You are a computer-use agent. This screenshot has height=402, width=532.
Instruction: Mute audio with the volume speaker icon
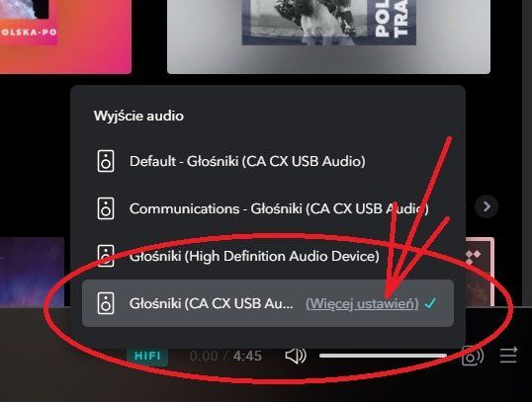pyautogui.click(x=296, y=356)
